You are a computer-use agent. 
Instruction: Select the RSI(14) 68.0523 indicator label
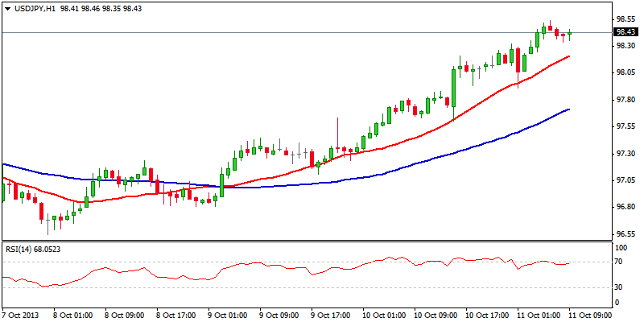pyautogui.click(x=33, y=249)
